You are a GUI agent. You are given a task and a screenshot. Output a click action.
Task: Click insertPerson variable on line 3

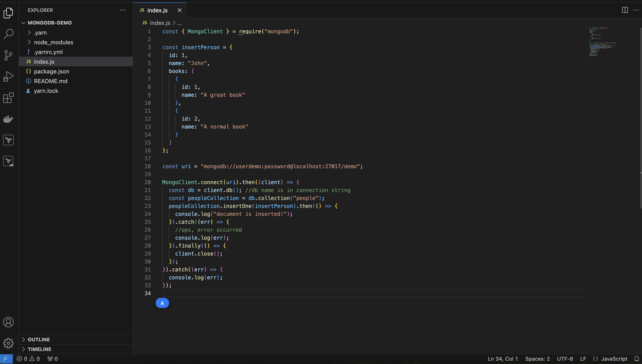coord(200,47)
